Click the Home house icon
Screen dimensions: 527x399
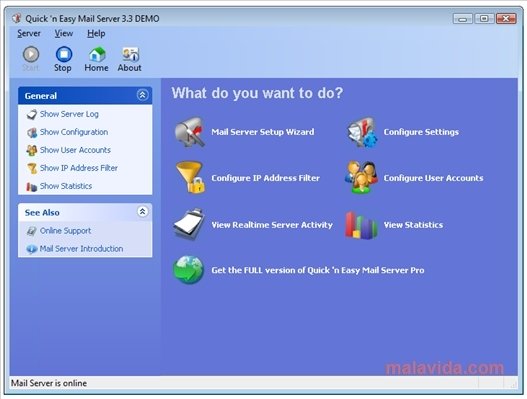[x=97, y=54]
